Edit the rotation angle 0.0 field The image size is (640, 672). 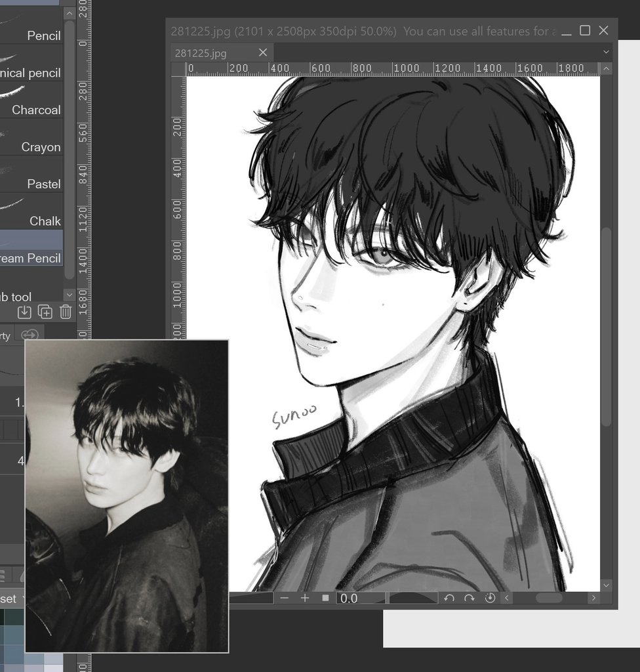360,598
